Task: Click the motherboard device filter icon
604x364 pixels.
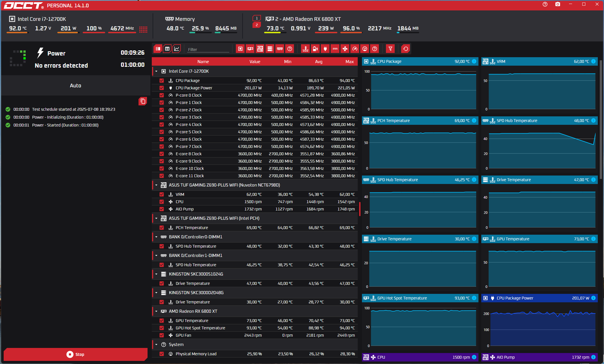Action: point(260,49)
